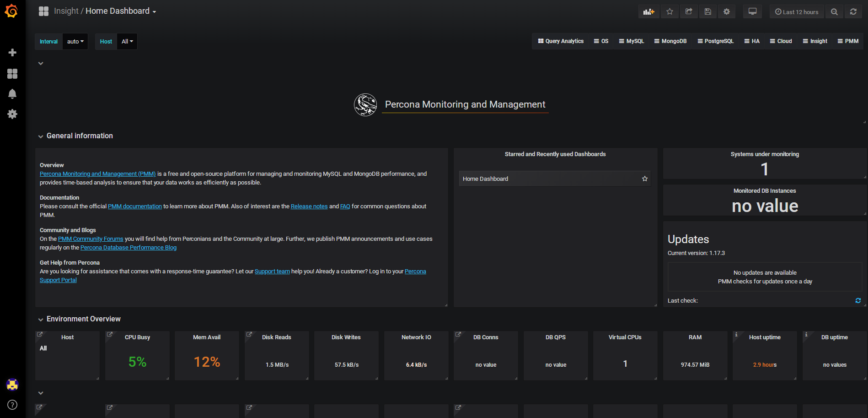Open the Support team link
The width and height of the screenshot is (868, 418).
point(272,271)
